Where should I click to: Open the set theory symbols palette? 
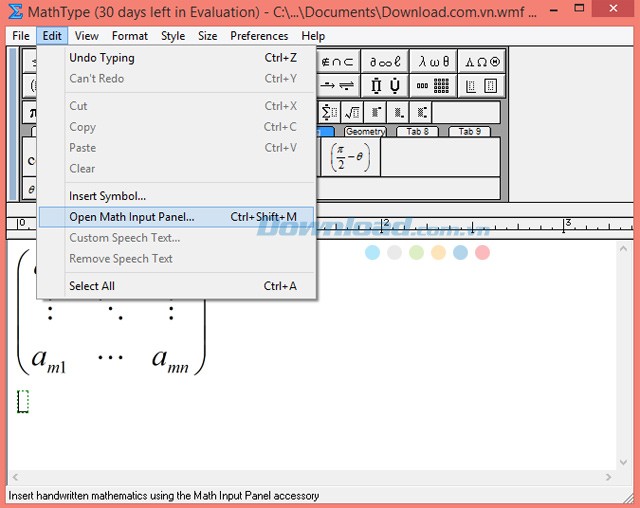point(337,62)
